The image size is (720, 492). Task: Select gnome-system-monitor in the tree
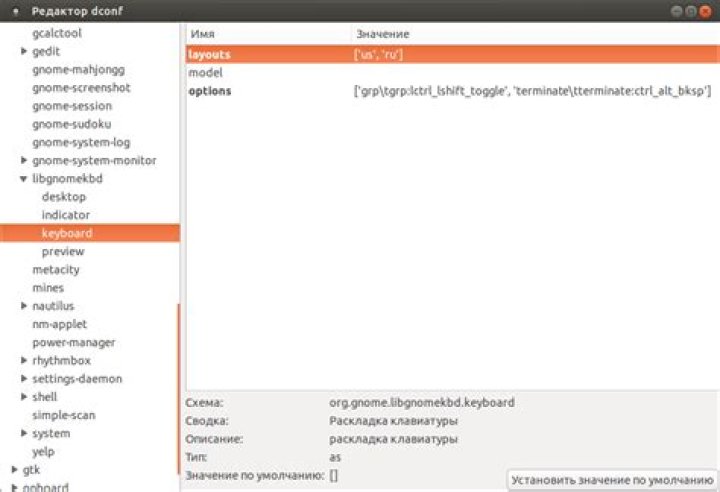click(94, 160)
